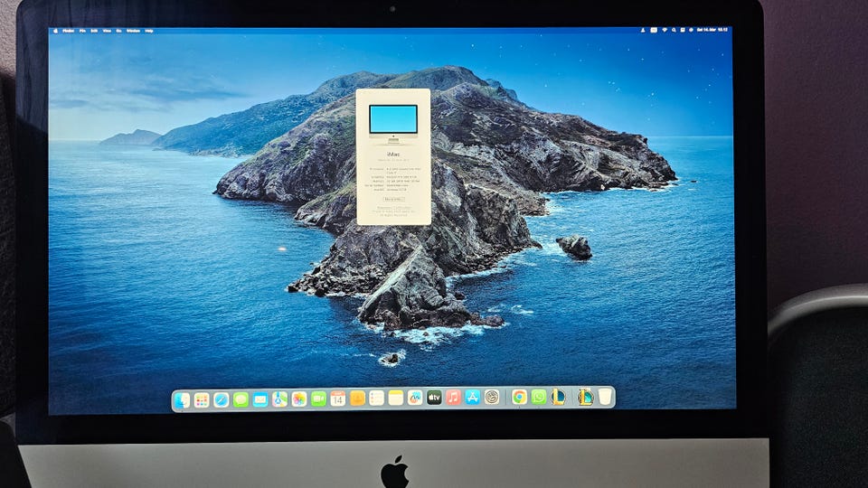
Task: Open the Music app icon
Action: (453, 398)
